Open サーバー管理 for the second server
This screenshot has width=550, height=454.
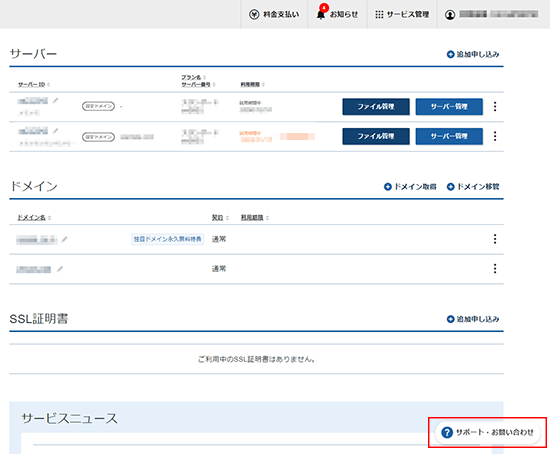pyautogui.click(x=449, y=136)
